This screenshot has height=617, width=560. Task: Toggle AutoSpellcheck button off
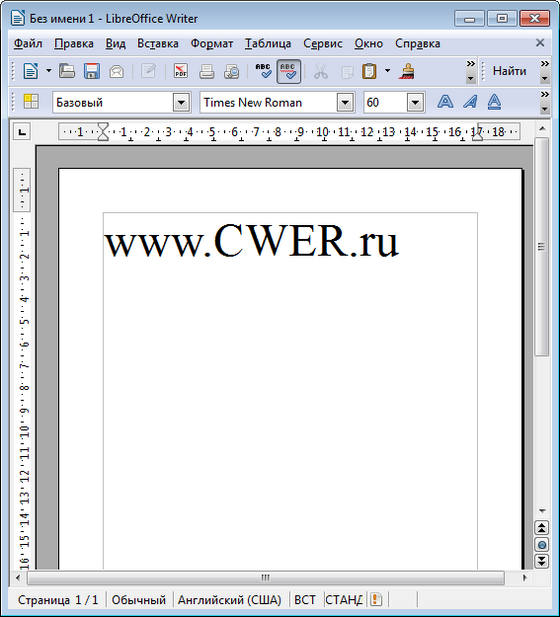pyautogui.click(x=289, y=71)
